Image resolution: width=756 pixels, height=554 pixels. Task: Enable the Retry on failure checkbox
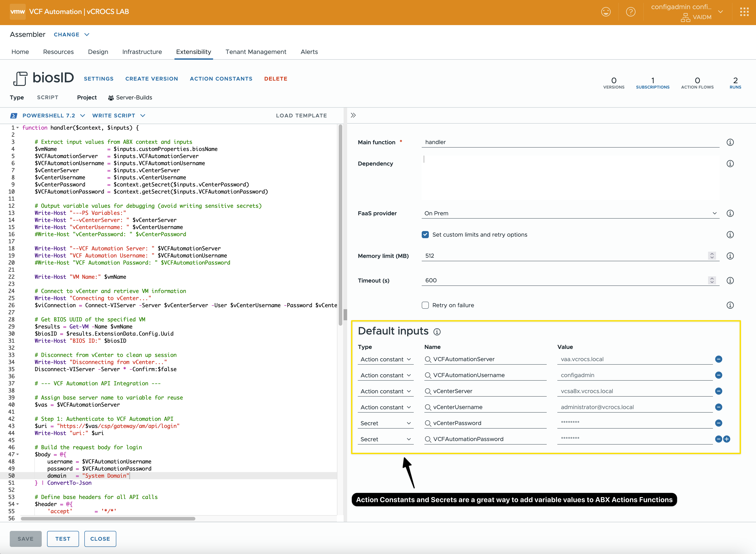(x=425, y=305)
